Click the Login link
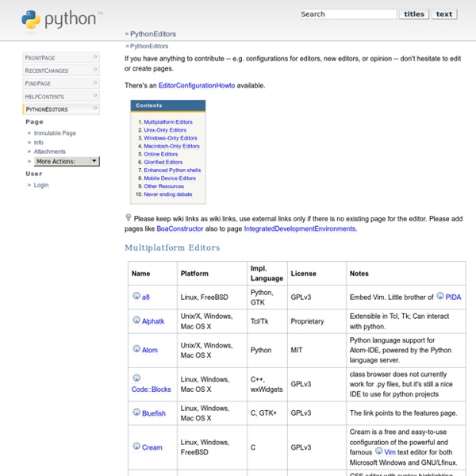Viewport: 476px width, 476px height. (x=41, y=185)
